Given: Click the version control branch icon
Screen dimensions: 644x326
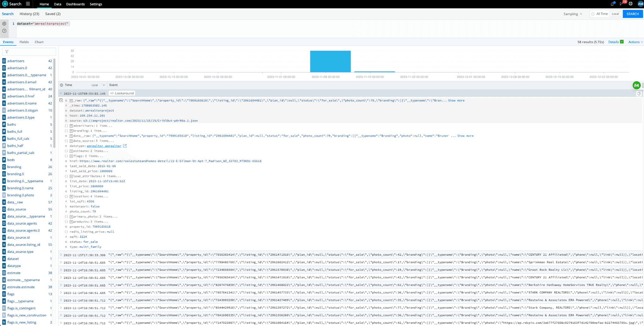Looking at the screenshot, I should click(x=621, y=4).
